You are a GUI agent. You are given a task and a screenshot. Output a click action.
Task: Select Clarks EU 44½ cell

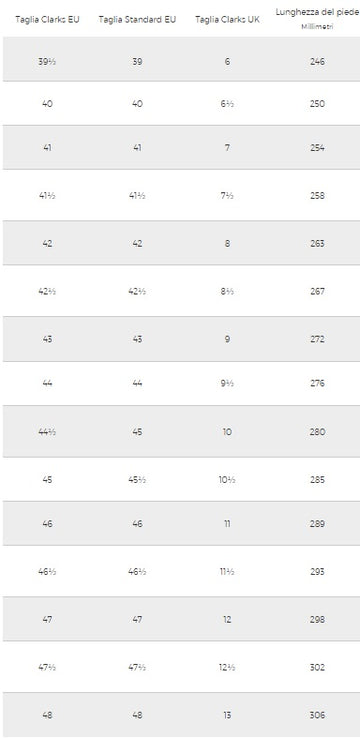pyautogui.click(x=47, y=432)
